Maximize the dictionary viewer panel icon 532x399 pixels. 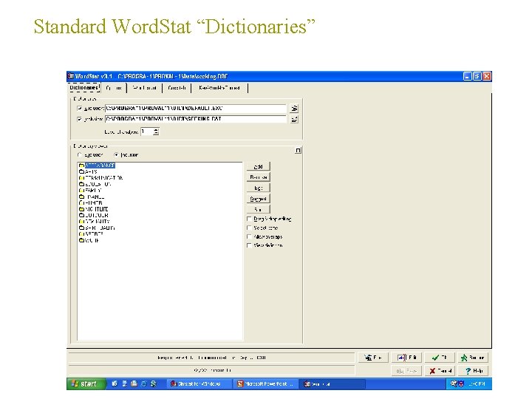pos(298,150)
